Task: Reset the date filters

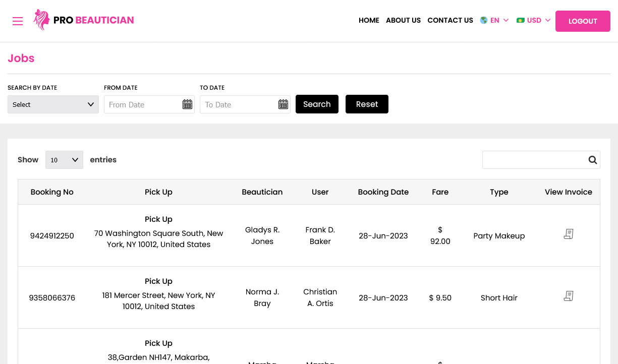Action: [367, 104]
